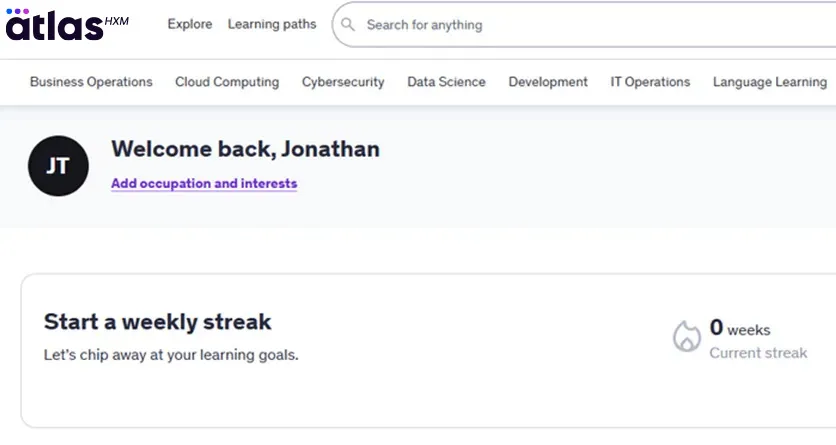Select the Cloud Computing category

227,82
